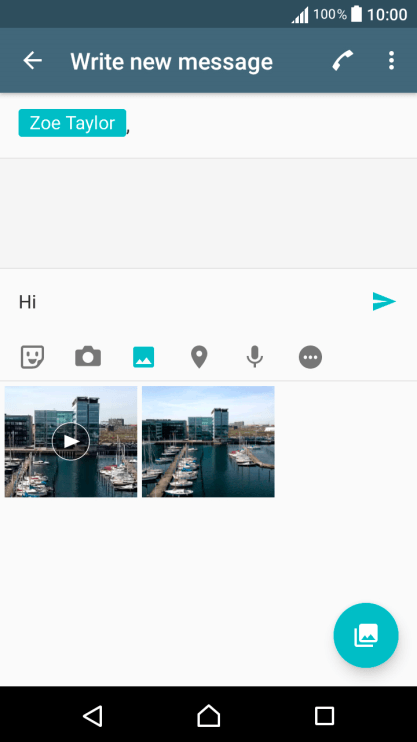Open the three-dot overflow menu
This screenshot has height=742, width=417.
[x=391, y=61]
